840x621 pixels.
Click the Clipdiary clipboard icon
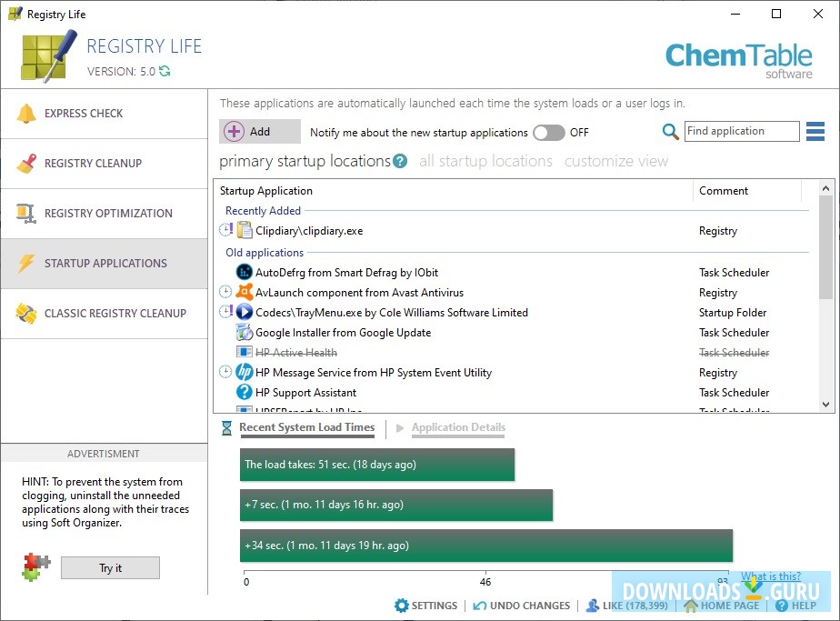tap(245, 230)
